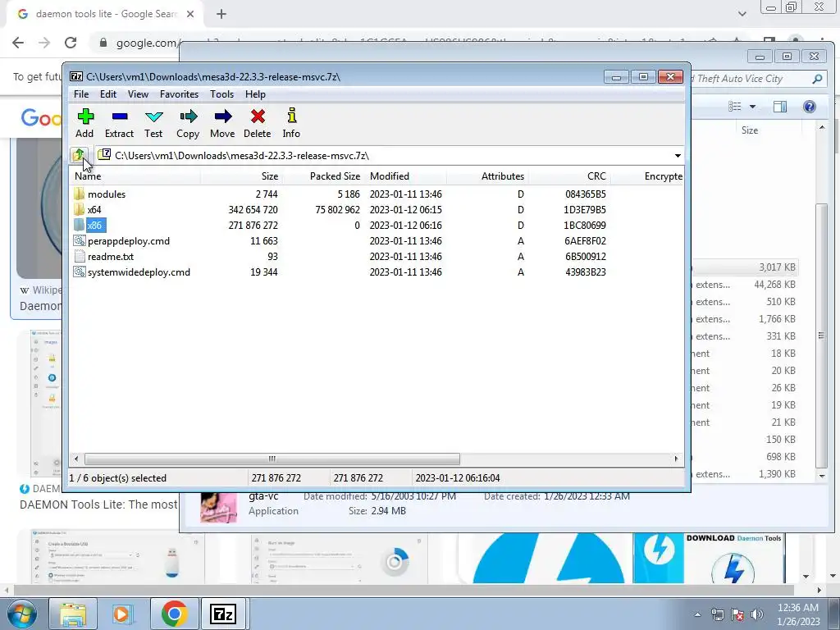Click CRC value 1D3E79B5 of x64
This screenshot has height=630, width=840.
pos(584,209)
